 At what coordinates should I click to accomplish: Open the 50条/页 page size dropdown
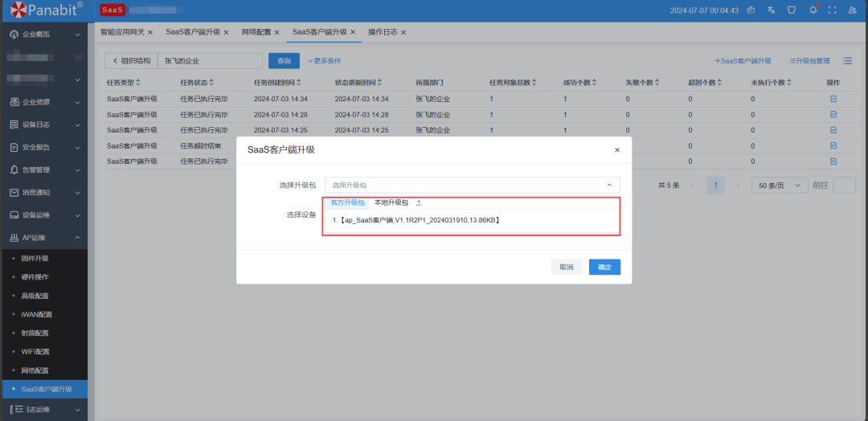[780, 186]
